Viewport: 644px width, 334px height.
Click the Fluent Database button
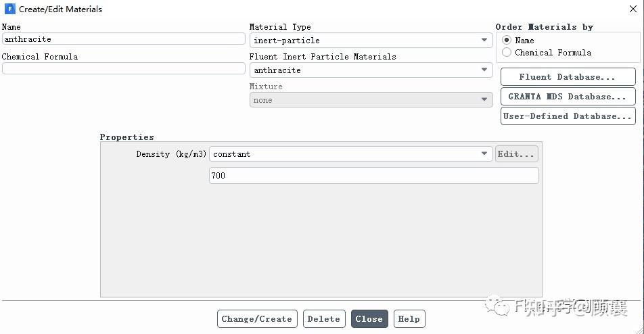point(568,77)
